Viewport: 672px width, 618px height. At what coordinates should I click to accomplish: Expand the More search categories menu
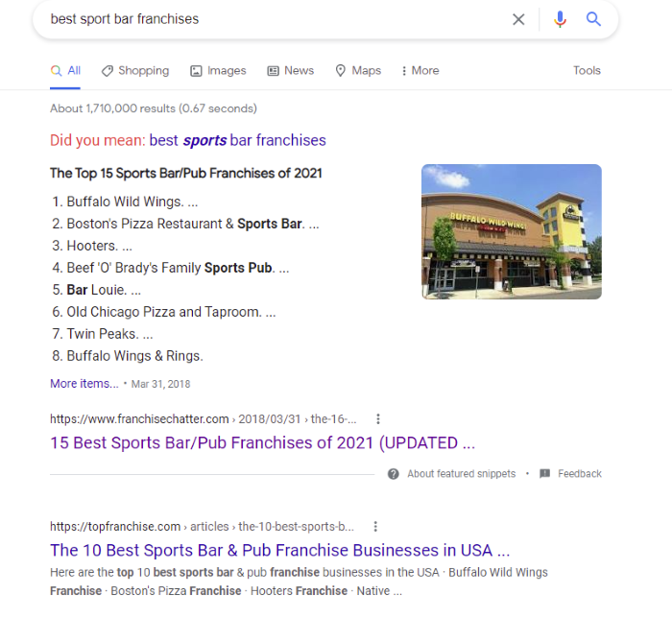tap(420, 71)
